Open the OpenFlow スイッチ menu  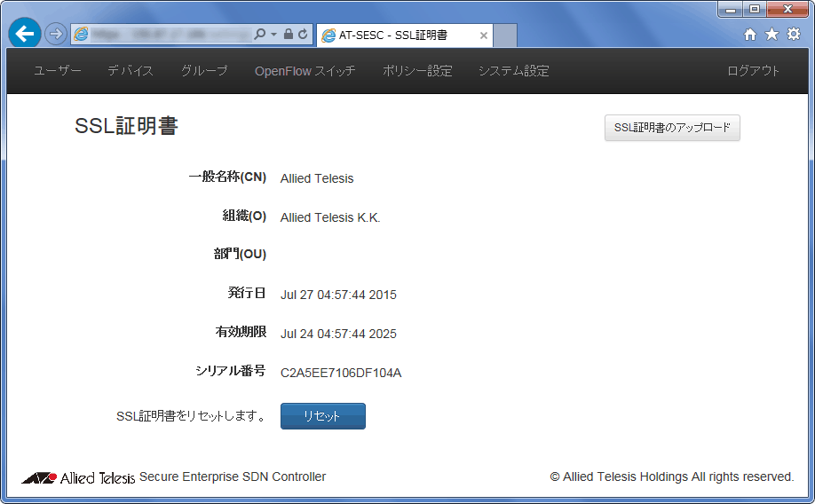(305, 71)
